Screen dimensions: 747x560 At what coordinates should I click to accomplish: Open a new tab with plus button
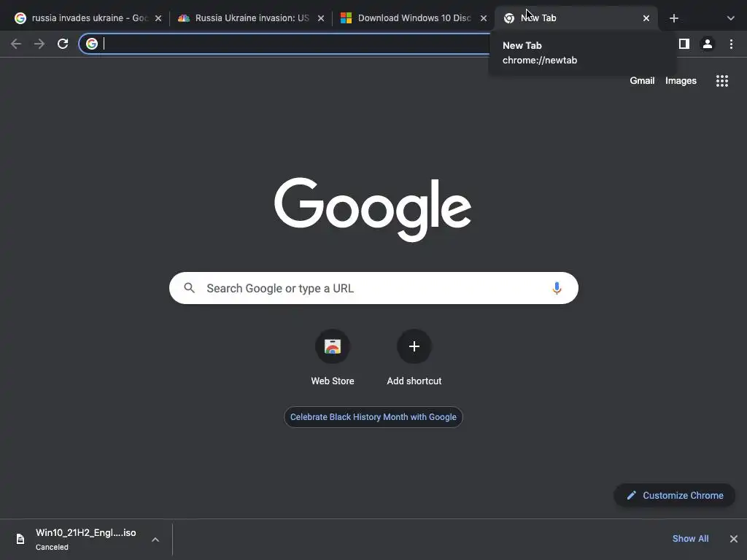(x=673, y=18)
